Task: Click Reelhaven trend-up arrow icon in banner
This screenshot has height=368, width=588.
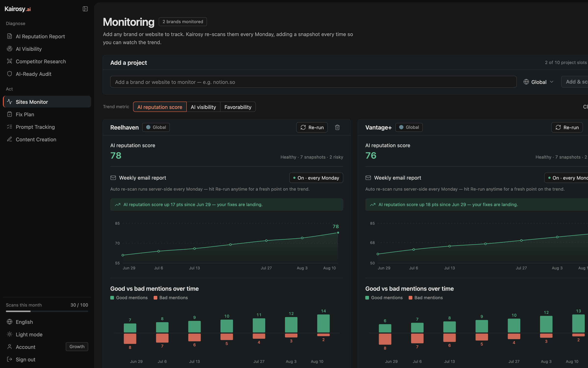Action: (x=118, y=204)
